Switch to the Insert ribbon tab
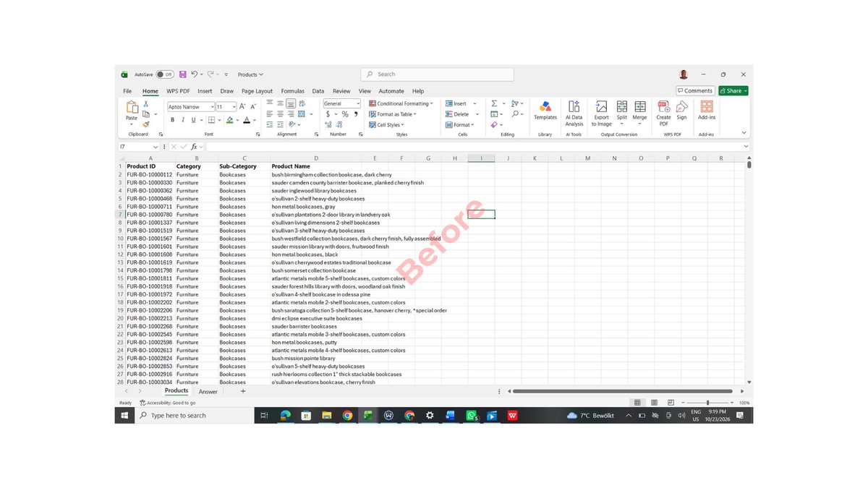 (x=205, y=91)
